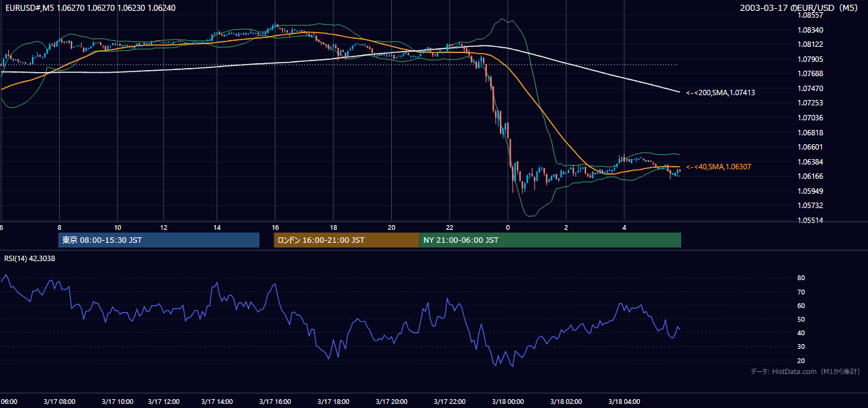Click hour marker 12 under price chart
The height and width of the screenshot is (408, 868).
[x=163, y=227]
